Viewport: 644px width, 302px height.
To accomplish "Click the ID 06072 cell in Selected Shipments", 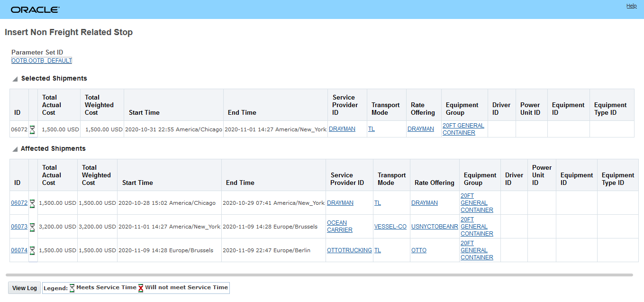I will pyautogui.click(x=19, y=129).
